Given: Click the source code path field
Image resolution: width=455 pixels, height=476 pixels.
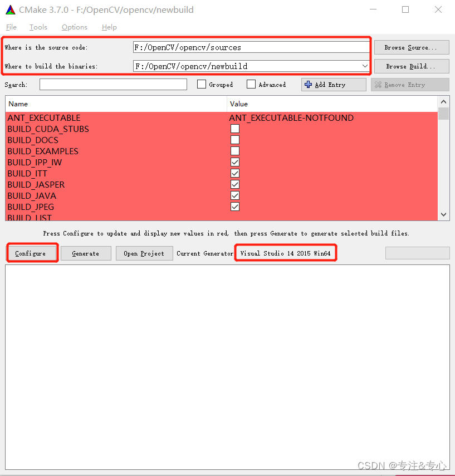Looking at the screenshot, I should point(251,47).
